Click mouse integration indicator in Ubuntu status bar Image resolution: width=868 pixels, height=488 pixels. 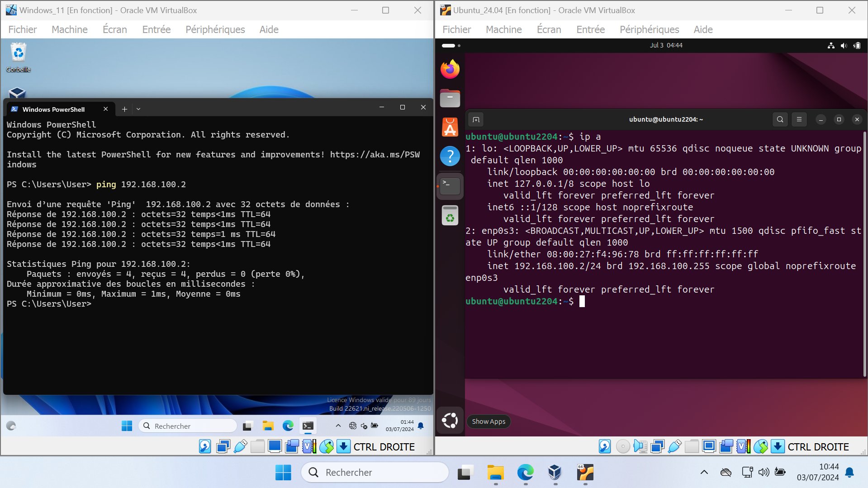coord(761,446)
